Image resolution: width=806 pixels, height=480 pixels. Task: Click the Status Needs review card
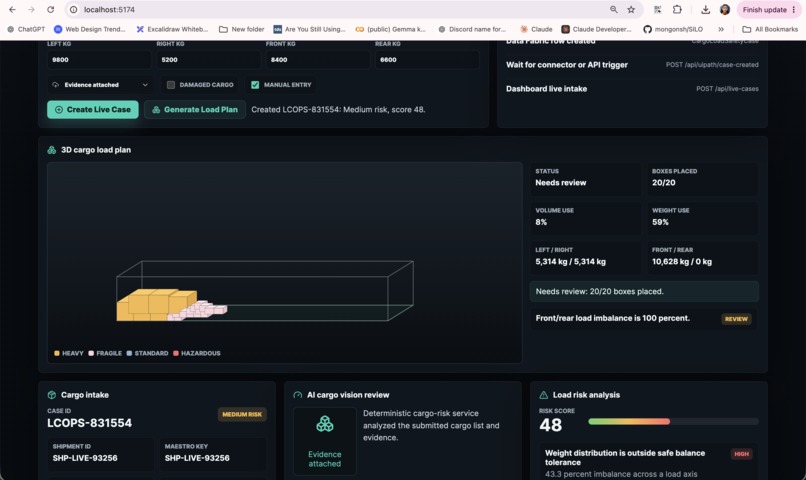(585, 178)
